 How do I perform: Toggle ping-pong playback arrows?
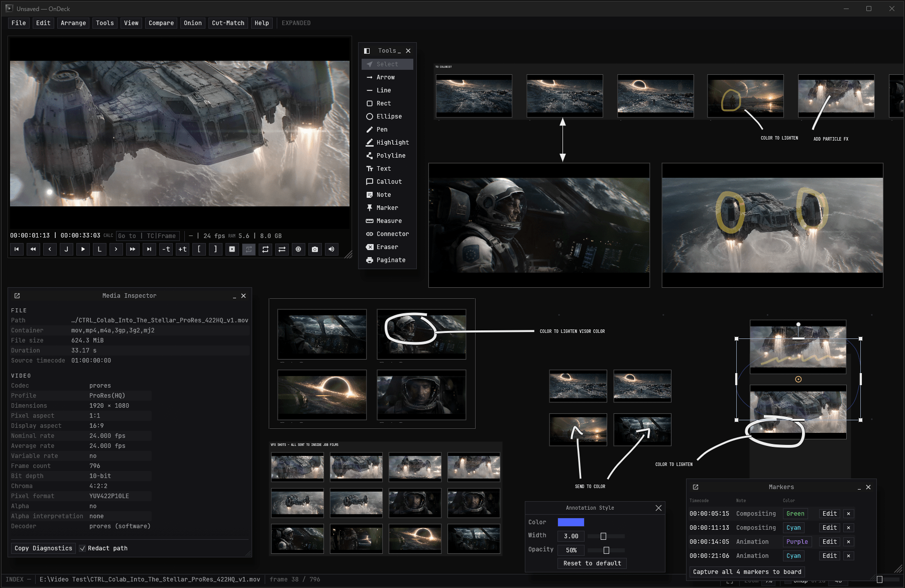click(x=282, y=249)
